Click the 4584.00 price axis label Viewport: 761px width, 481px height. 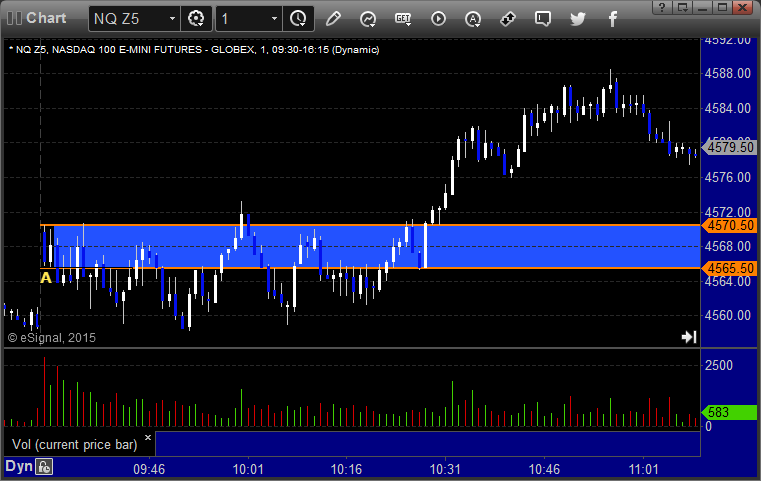(728, 108)
